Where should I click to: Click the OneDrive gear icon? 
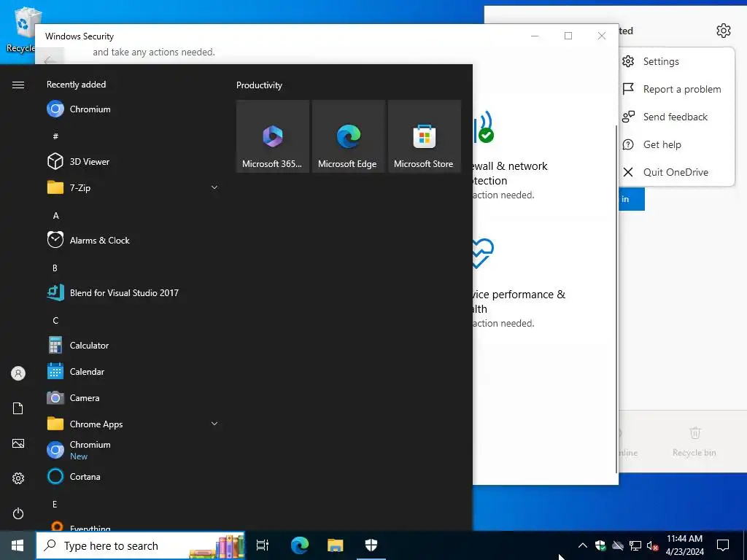[x=723, y=31]
